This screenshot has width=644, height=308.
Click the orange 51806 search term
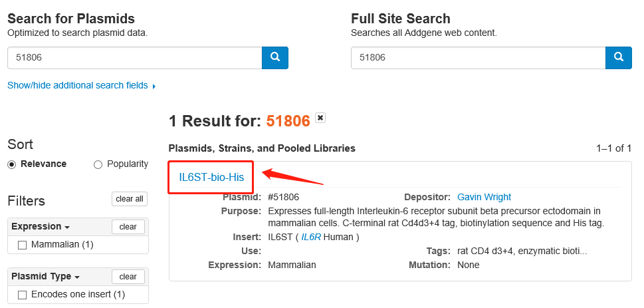pos(288,121)
